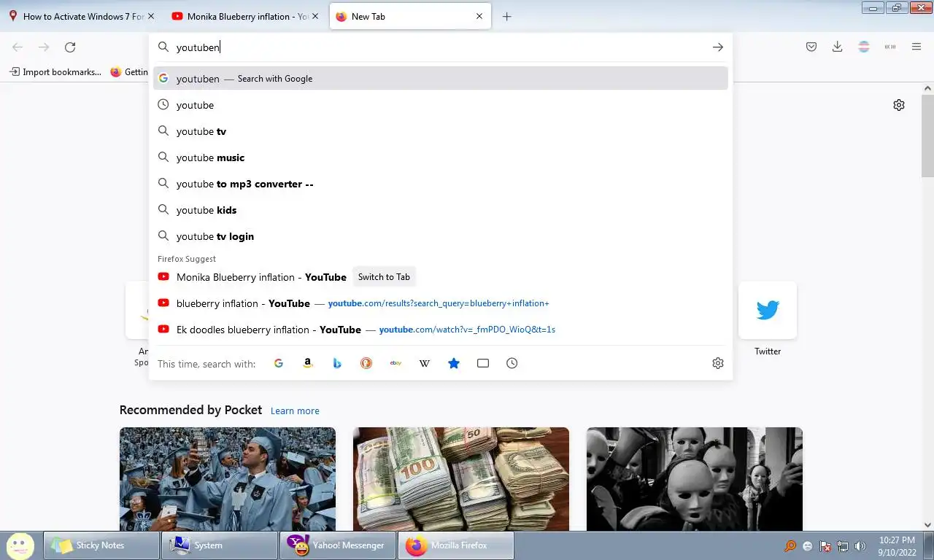Open a new tab with plus button
This screenshot has width=934, height=560.
click(x=507, y=16)
